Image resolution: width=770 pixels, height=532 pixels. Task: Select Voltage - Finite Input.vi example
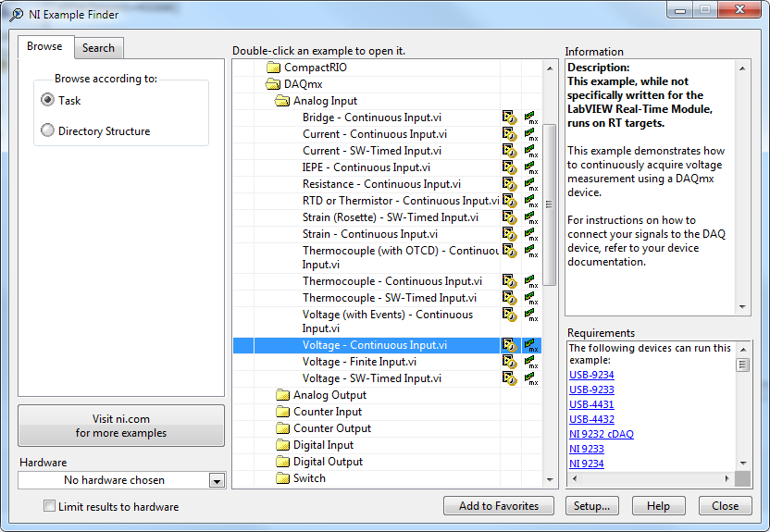[359, 362]
